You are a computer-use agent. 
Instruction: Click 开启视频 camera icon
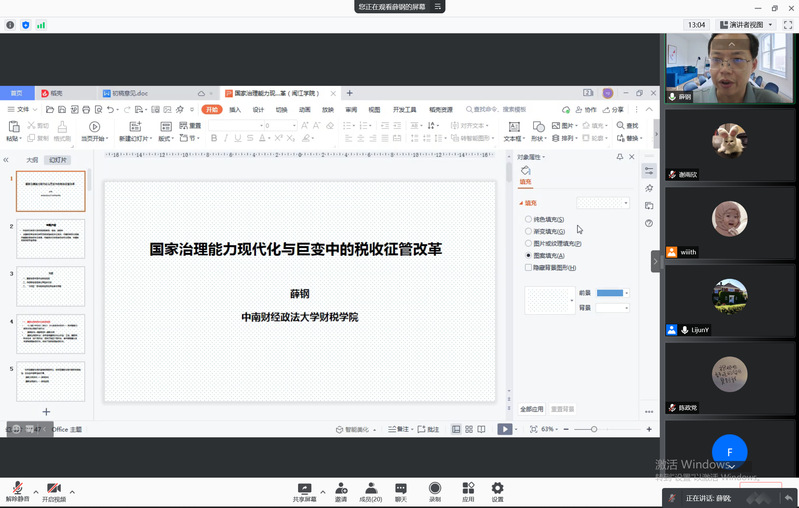pos(53,487)
